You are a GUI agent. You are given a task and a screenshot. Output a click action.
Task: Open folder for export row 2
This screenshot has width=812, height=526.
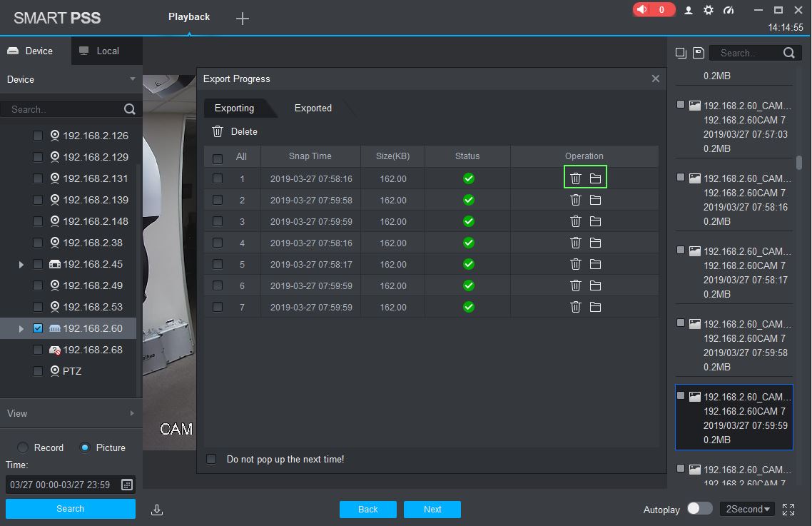[x=596, y=200]
